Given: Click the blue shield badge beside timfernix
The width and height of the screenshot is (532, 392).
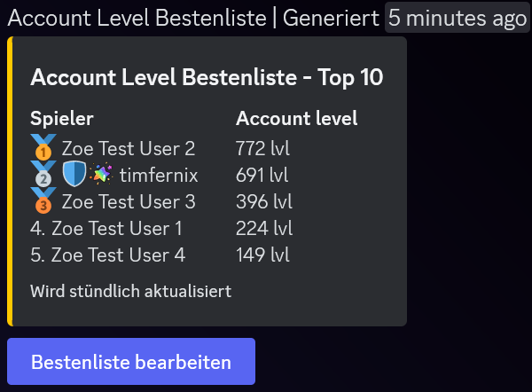Looking at the screenshot, I should point(74,174).
